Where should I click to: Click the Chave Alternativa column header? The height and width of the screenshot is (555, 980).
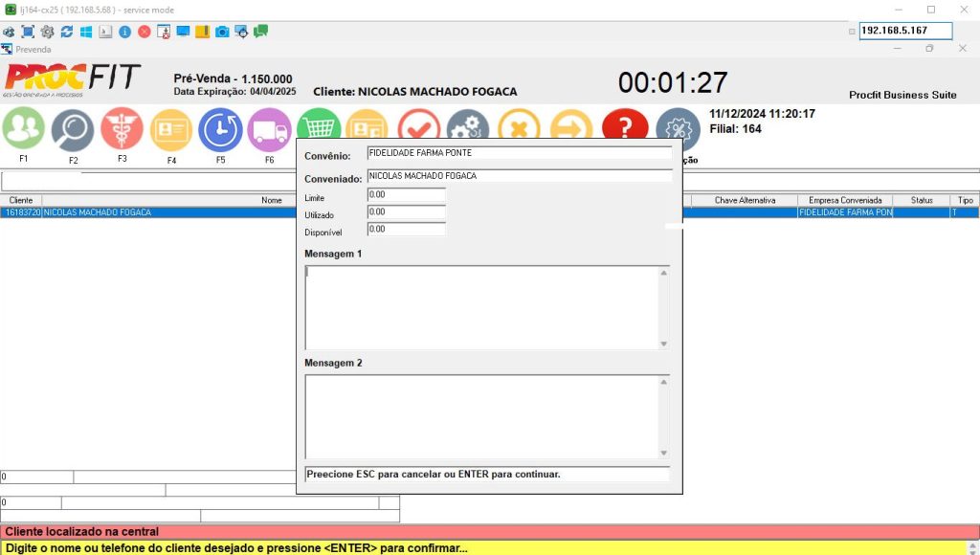[745, 200]
